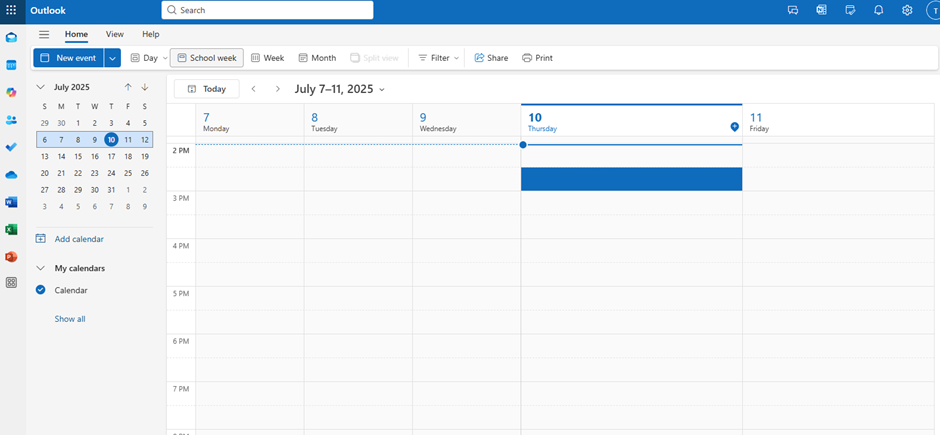Open the People contacts icon
This screenshot has height=435, width=940.
[x=11, y=120]
